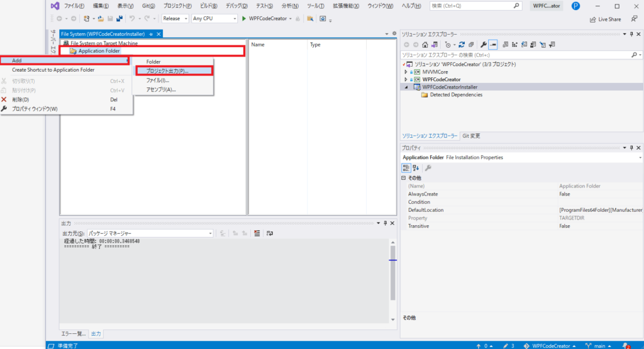Open WPFCodeCreator startup target dropdown arrow

(291, 18)
